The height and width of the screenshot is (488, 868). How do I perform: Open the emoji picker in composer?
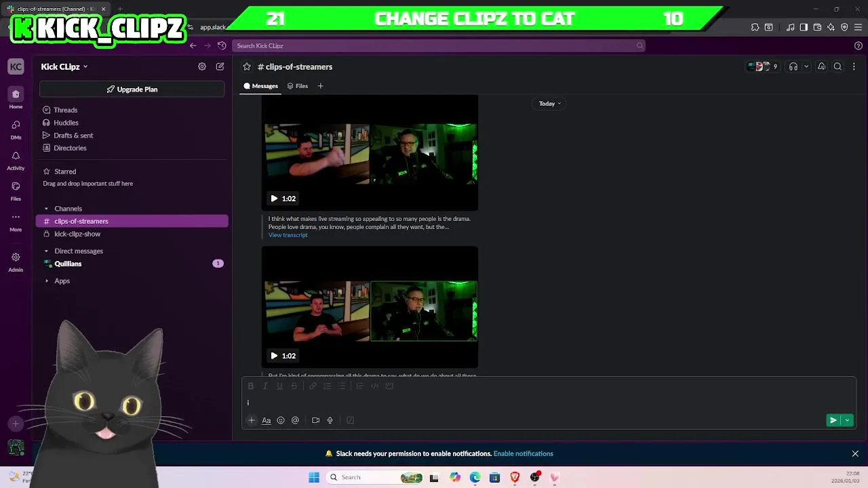point(281,420)
